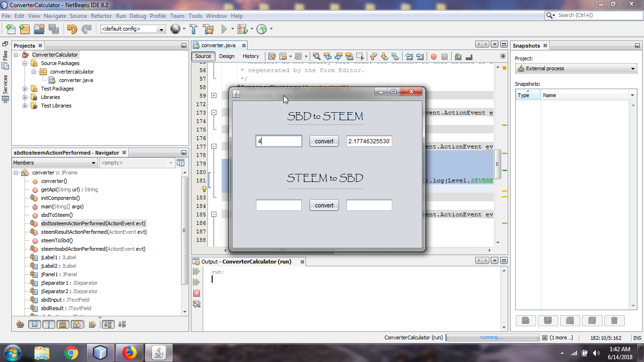Open Firefox from the taskbar
The width and height of the screenshot is (644, 362).
[x=129, y=353]
